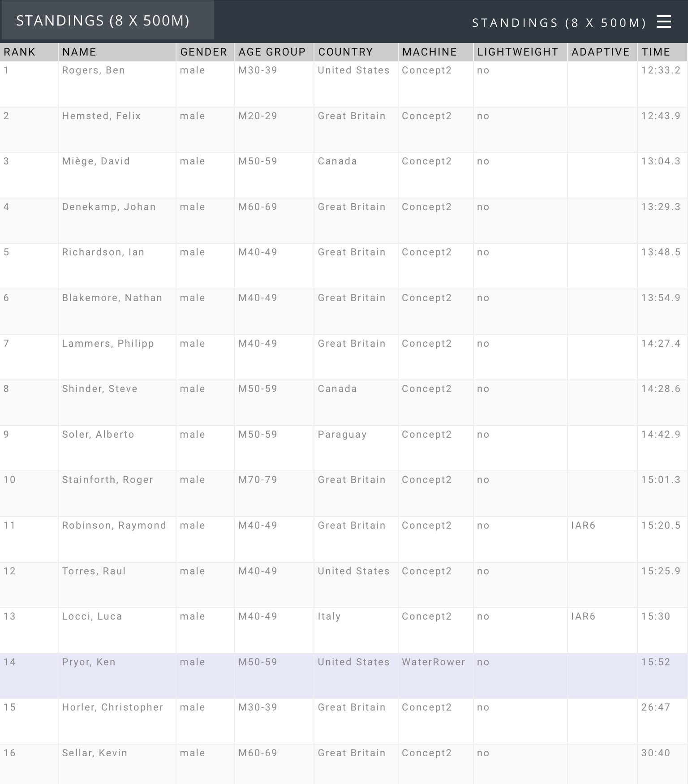Click the time 15:25.9
Viewport: 688px width, 784px height.
click(x=661, y=571)
